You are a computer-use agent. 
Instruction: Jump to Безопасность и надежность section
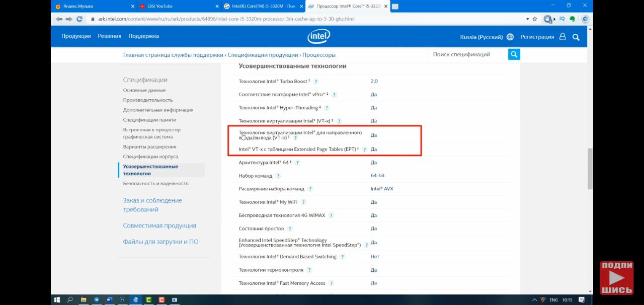pyautogui.click(x=156, y=184)
